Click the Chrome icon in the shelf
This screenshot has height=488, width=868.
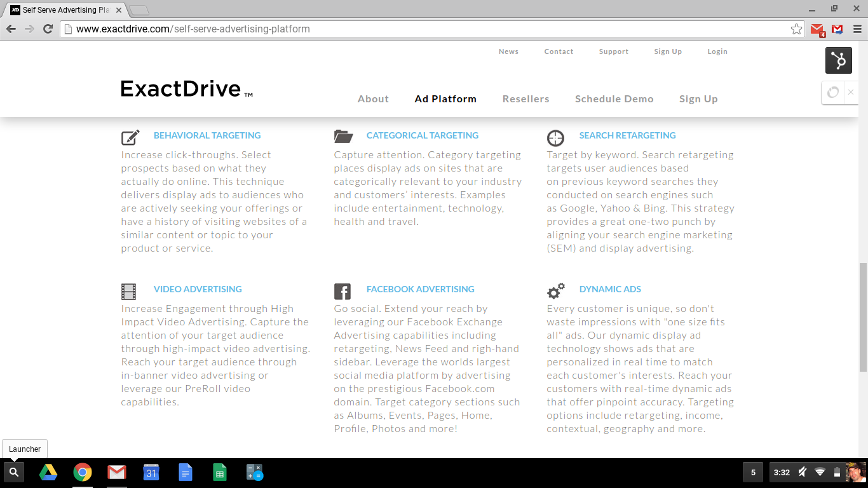83,472
